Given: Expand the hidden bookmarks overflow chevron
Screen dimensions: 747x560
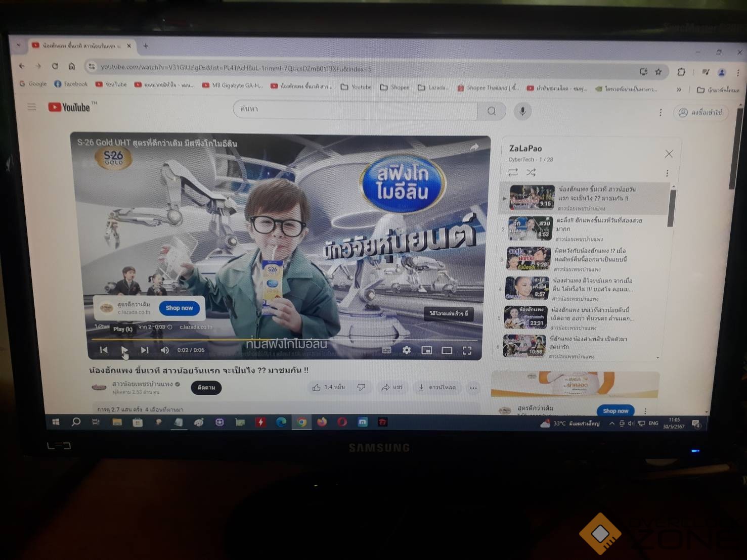Looking at the screenshot, I should (679, 89).
